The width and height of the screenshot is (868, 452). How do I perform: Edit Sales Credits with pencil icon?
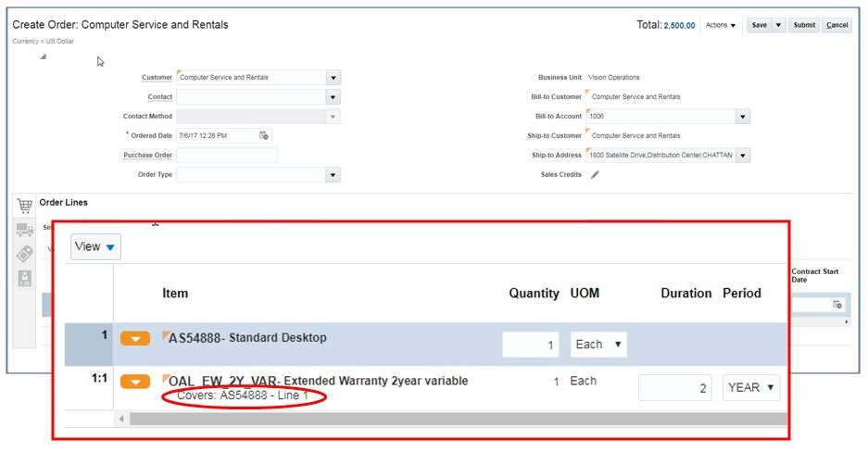[x=595, y=175]
